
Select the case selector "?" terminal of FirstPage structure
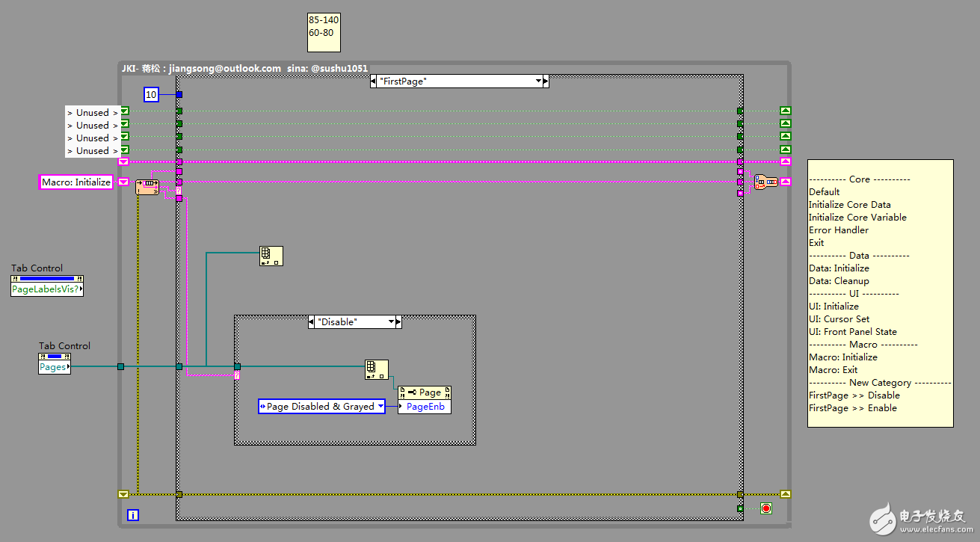[x=179, y=191]
